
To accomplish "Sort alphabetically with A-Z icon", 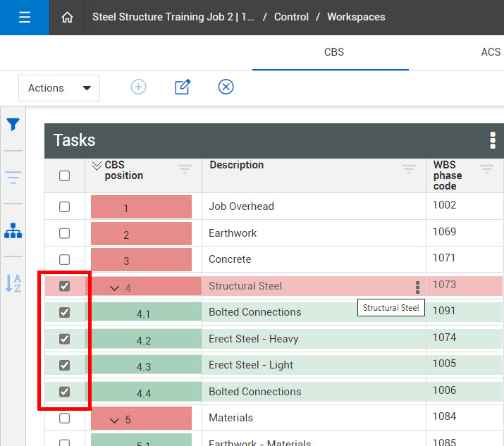I will (x=13, y=283).
